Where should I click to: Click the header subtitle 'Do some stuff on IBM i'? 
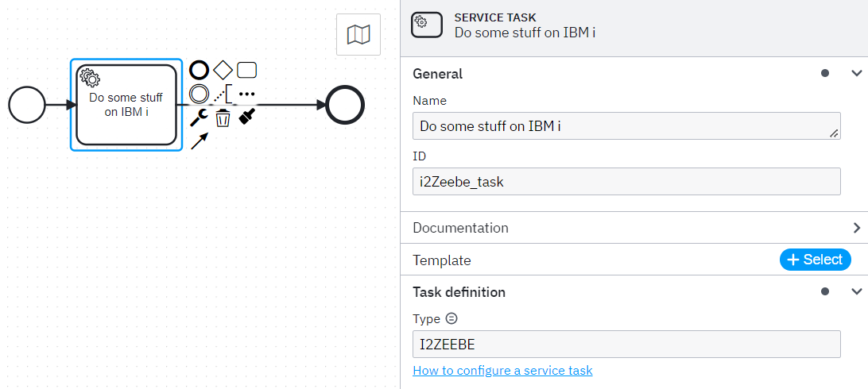[x=525, y=32]
